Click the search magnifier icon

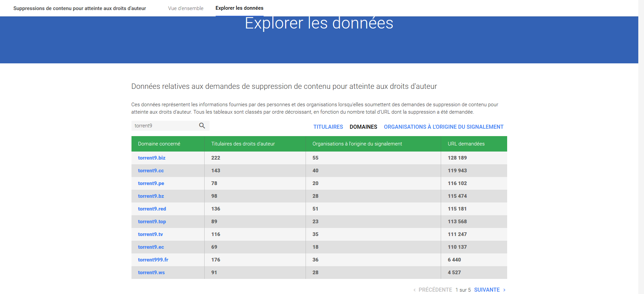tap(202, 126)
